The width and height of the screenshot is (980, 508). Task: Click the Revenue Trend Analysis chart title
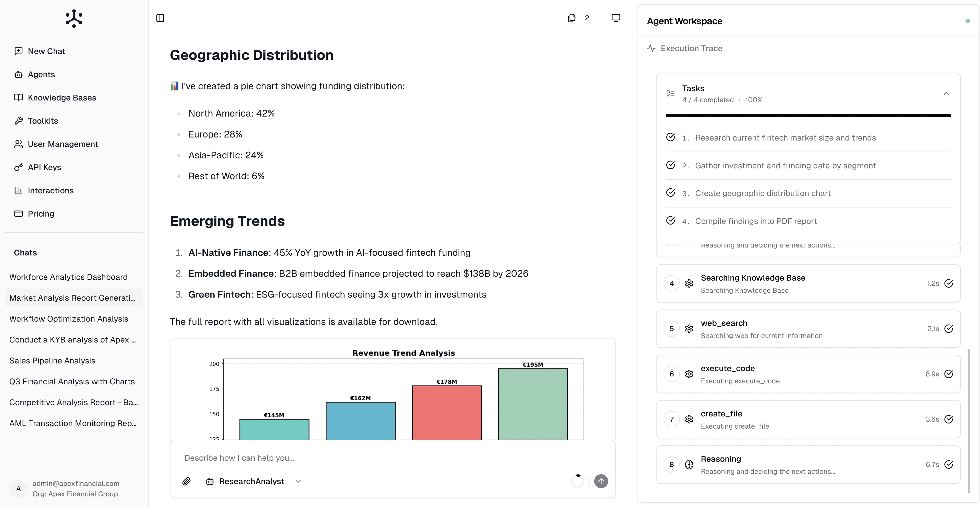403,353
